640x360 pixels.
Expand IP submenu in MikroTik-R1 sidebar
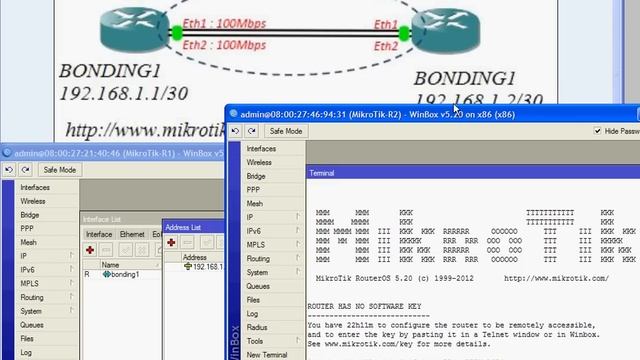click(71, 256)
